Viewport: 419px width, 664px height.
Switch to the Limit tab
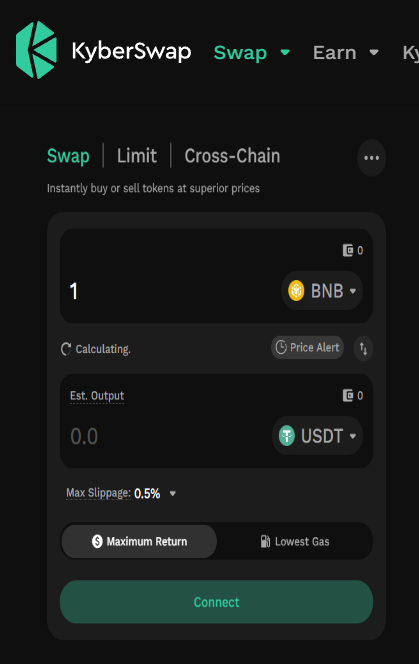click(137, 156)
